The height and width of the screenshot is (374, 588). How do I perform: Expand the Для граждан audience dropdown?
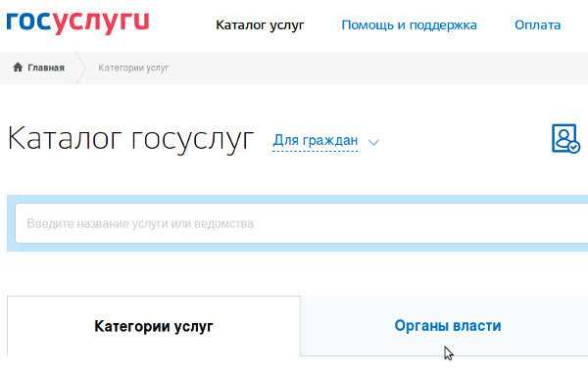tap(316, 141)
